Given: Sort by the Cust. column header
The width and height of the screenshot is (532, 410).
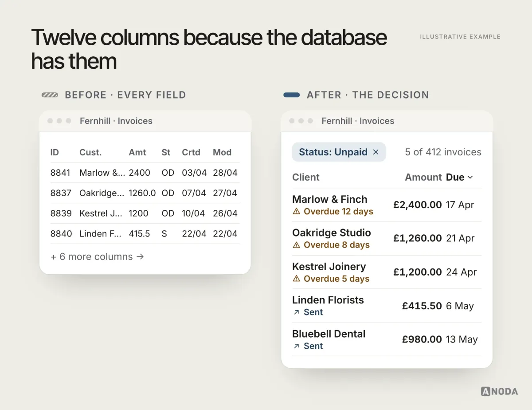Looking at the screenshot, I should pos(90,152).
